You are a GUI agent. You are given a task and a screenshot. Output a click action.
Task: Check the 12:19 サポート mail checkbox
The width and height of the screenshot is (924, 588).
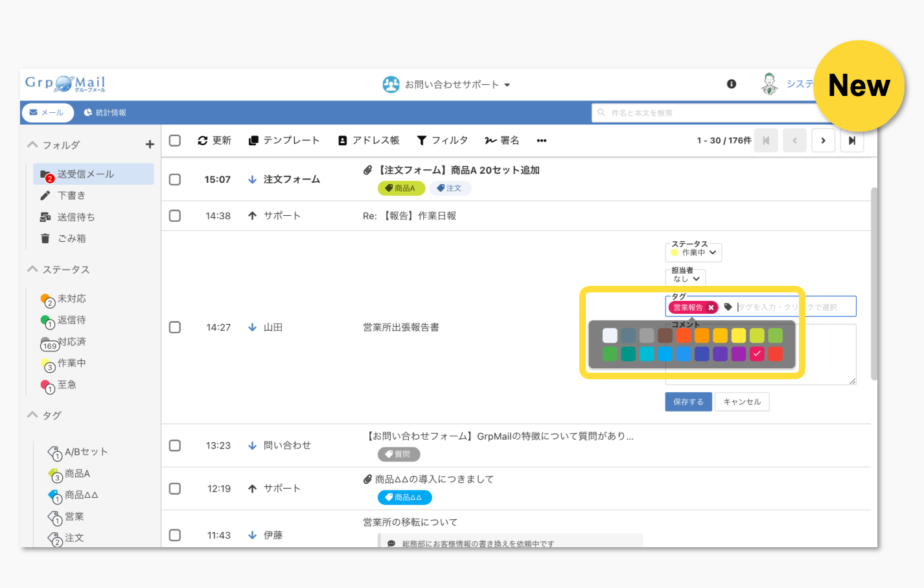click(175, 489)
